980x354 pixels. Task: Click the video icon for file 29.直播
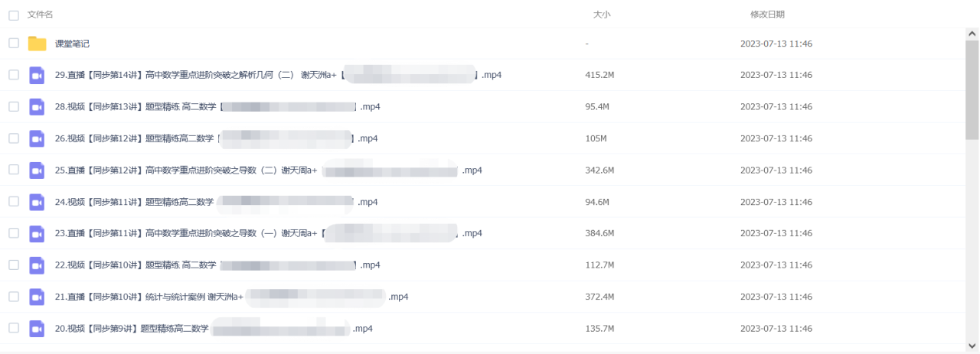(x=37, y=75)
